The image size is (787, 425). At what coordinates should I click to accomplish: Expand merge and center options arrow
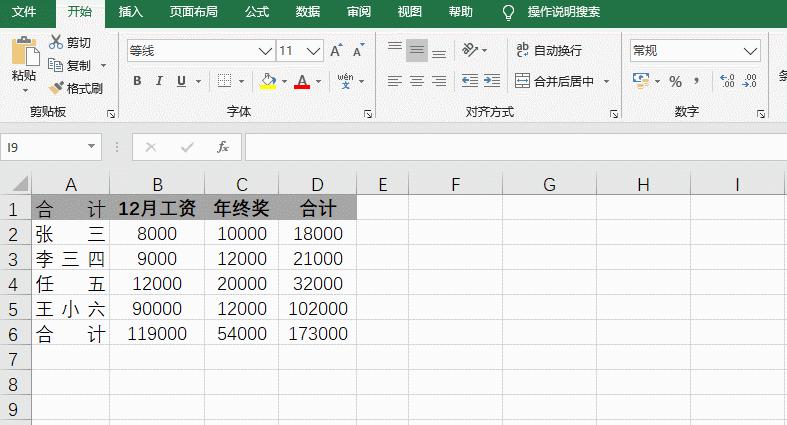click(x=606, y=81)
